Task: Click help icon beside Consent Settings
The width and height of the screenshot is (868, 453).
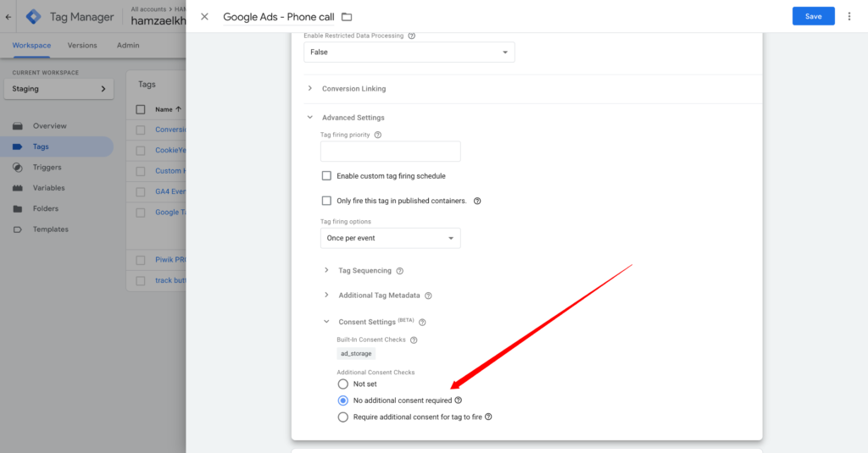Action: click(x=422, y=322)
